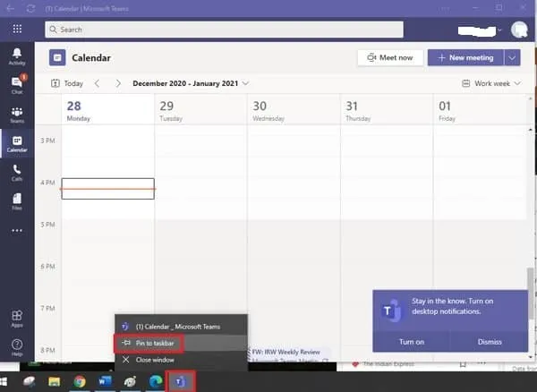Open Help in the sidebar
This screenshot has height=392, width=537.
pos(16,347)
